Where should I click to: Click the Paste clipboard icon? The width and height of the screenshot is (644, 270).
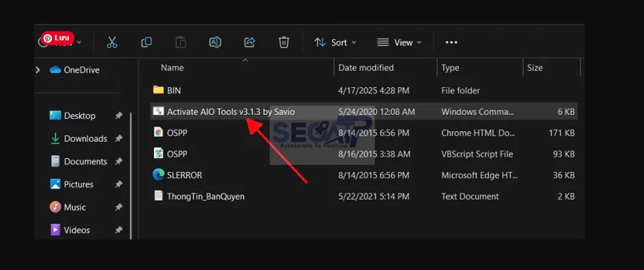coord(180,42)
